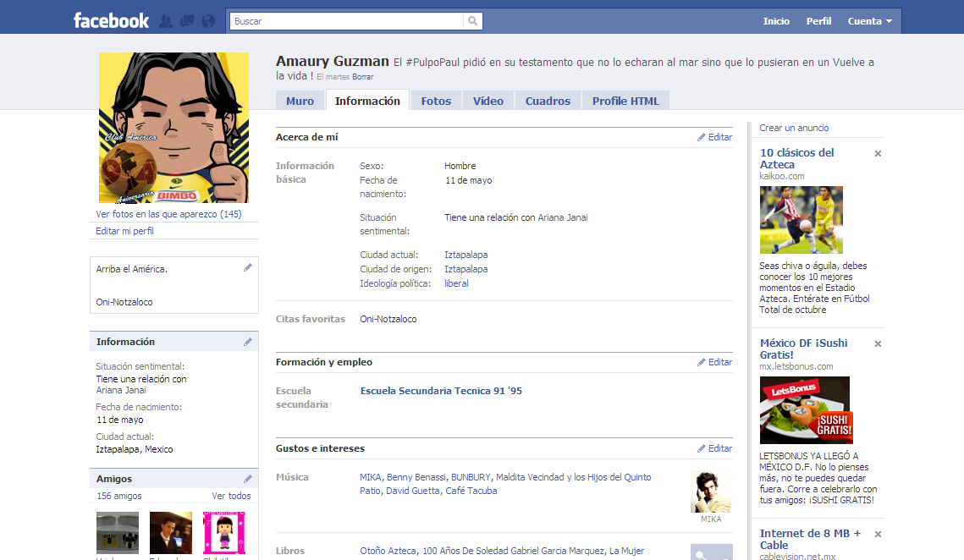The width and height of the screenshot is (964, 560).
Task: Click Crear un anuncio link
Action: [794, 128]
